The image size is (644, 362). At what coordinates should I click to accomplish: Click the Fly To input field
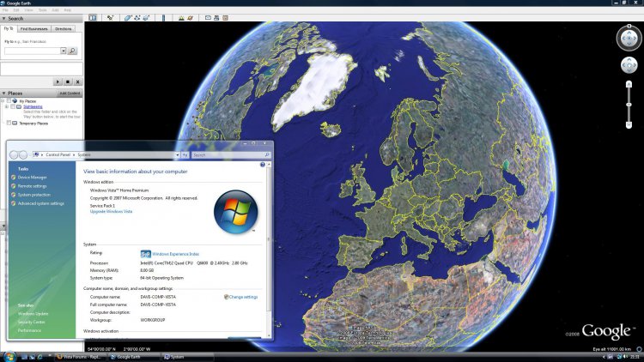pos(33,51)
